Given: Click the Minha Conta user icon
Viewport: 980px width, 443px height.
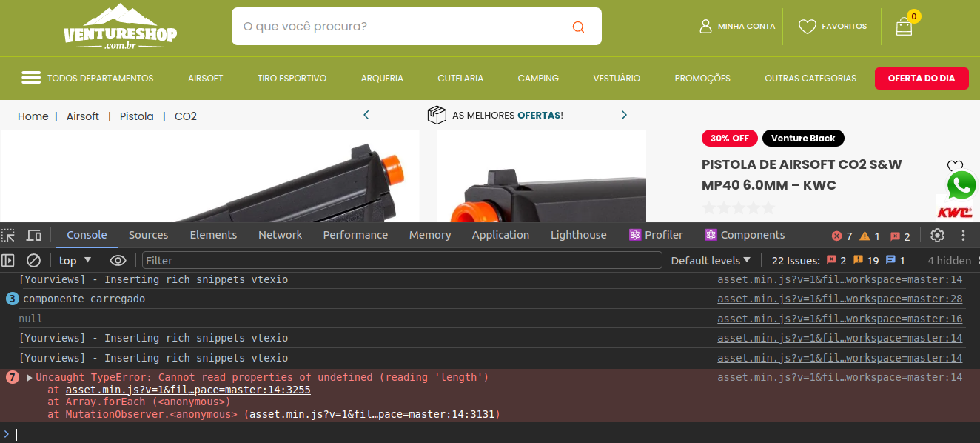Looking at the screenshot, I should click(x=706, y=26).
